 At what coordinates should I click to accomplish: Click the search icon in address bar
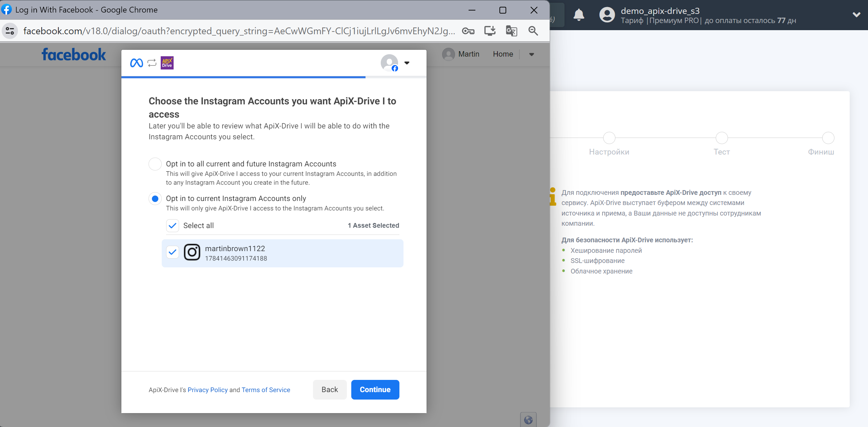click(x=533, y=31)
